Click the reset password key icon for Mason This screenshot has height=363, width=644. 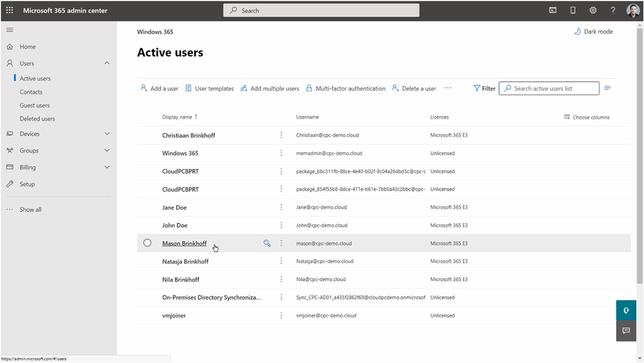coord(267,243)
